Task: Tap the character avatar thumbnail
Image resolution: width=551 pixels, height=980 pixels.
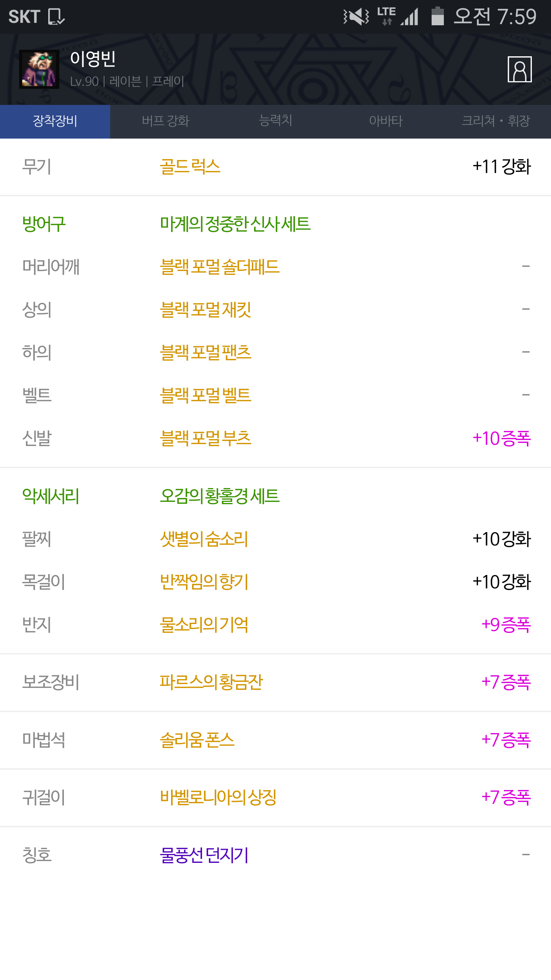Action: tap(39, 69)
